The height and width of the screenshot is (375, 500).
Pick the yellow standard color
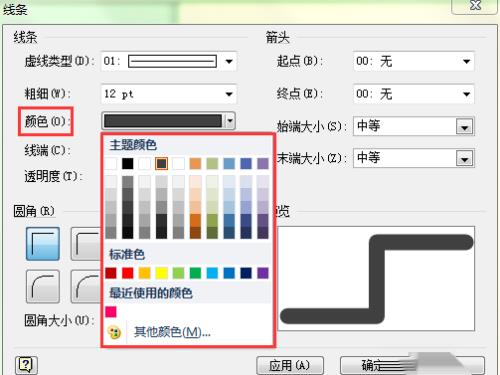point(161,273)
